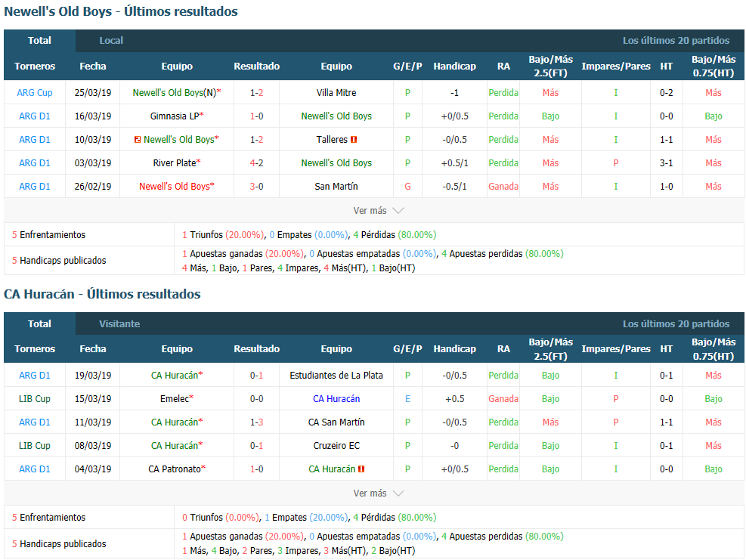
Task: Click Newell's Old Boys(N) team name
Action: point(175,93)
